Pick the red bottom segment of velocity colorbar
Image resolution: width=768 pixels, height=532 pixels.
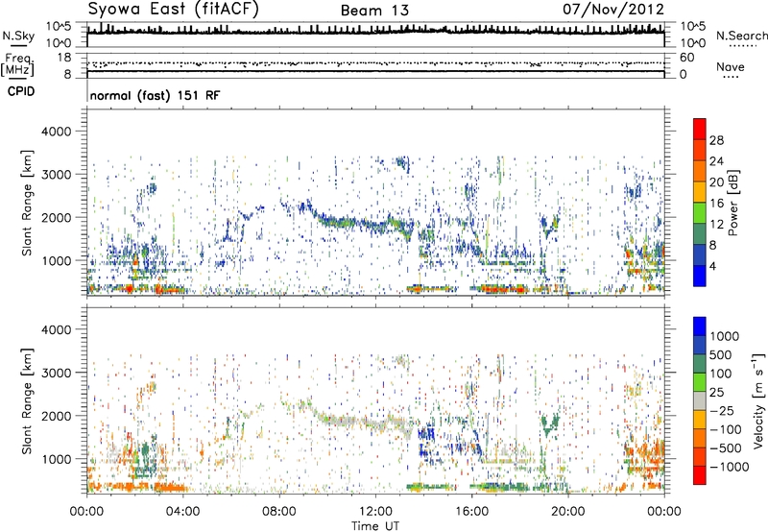click(700, 475)
